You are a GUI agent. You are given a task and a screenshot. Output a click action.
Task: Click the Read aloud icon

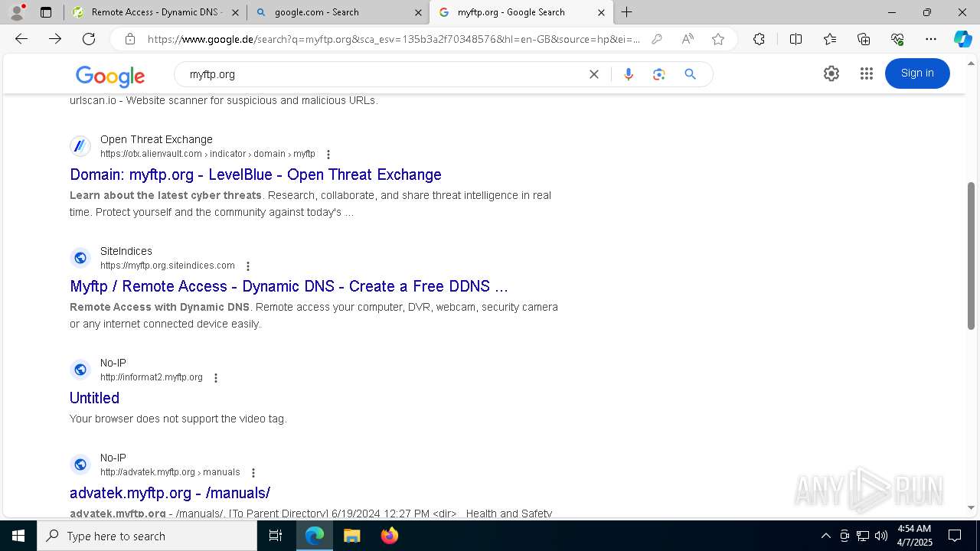coord(688,39)
